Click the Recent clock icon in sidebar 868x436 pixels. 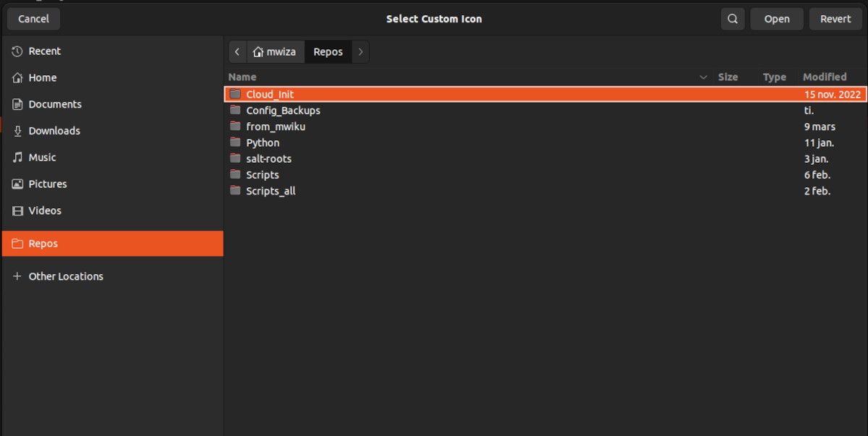(17, 51)
